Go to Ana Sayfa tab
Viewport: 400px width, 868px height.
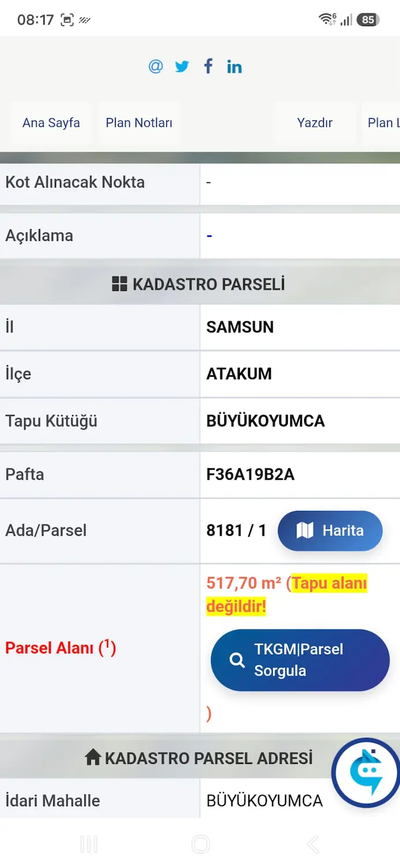(51, 123)
